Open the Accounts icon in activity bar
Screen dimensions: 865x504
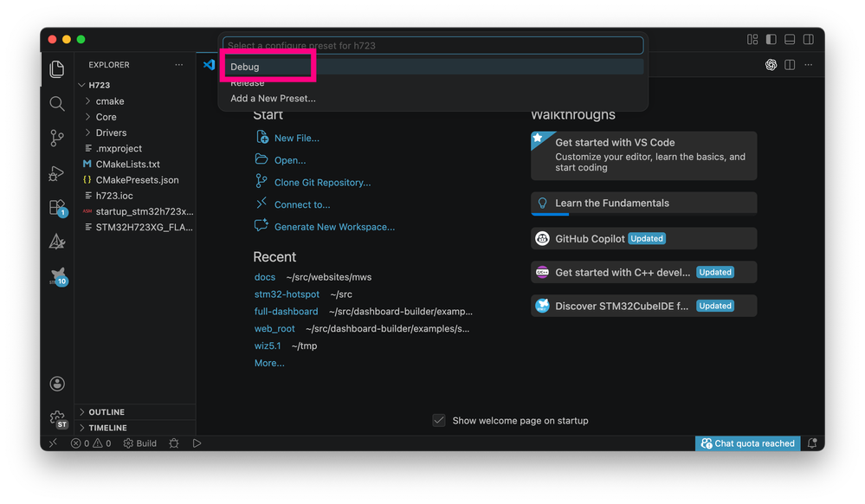(57, 384)
